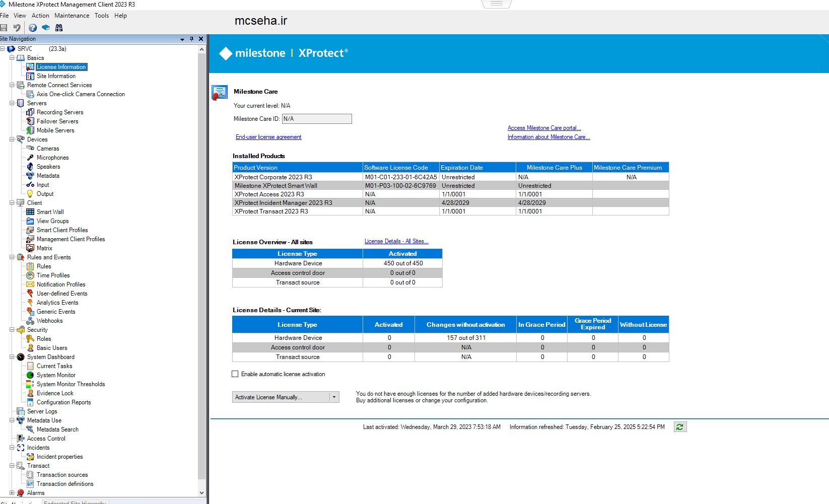The width and height of the screenshot is (829, 504).
Task: Click the Roles icon under Security
Action: coord(30,339)
